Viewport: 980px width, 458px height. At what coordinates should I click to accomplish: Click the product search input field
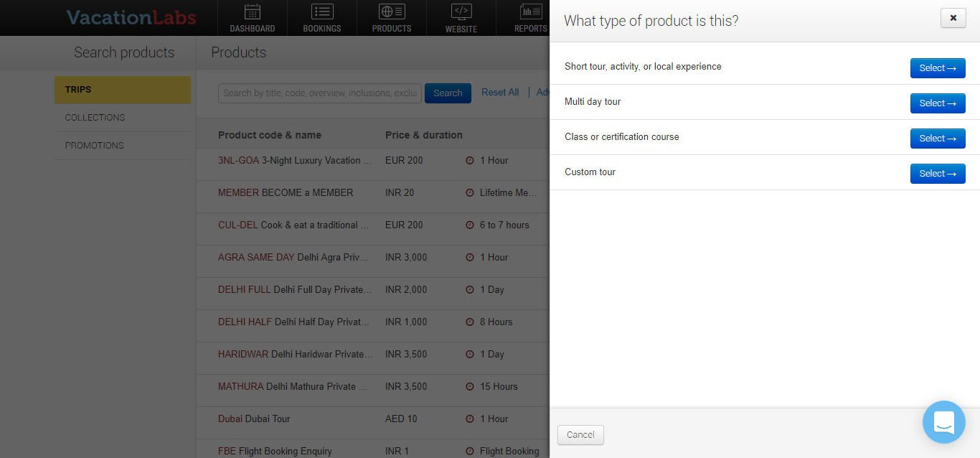pos(320,93)
